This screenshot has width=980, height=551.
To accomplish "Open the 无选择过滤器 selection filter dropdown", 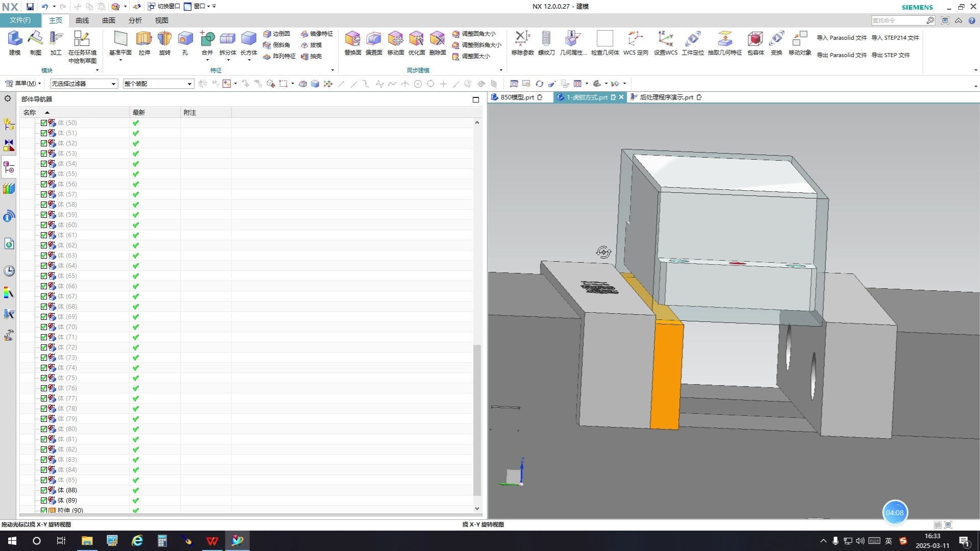I will 84,84.
